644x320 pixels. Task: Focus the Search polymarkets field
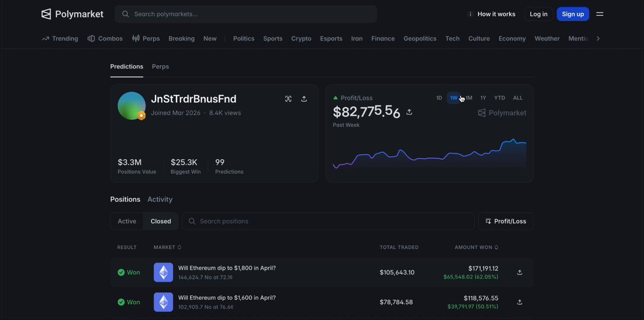pos(246,14)
